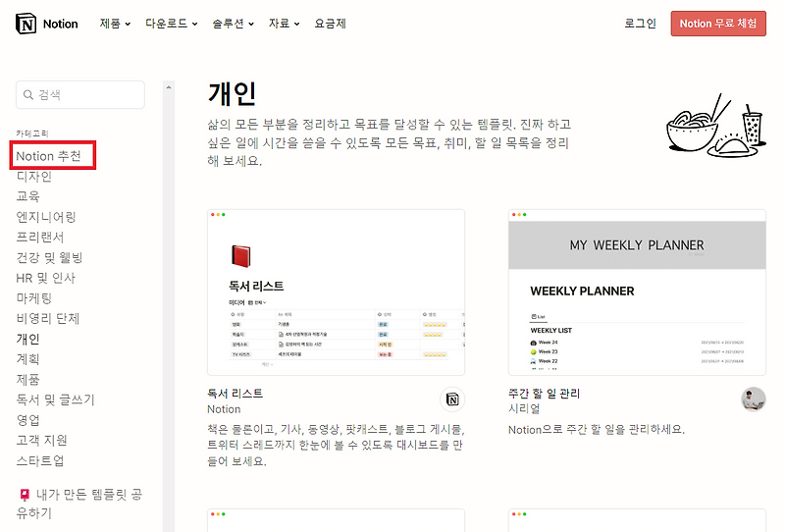Click the 시리얼 author name
The image size is (785, 532).
pyautogui.click(x=524, y=408)
